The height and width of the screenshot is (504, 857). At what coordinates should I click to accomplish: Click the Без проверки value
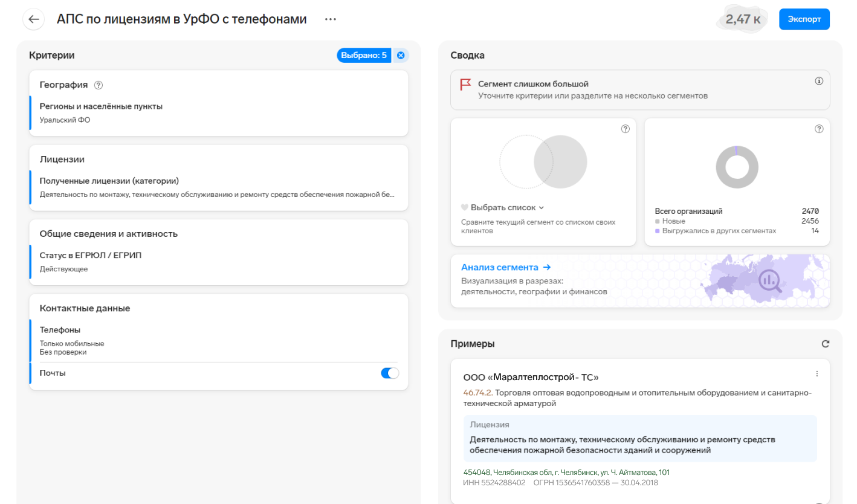[63, 352]
